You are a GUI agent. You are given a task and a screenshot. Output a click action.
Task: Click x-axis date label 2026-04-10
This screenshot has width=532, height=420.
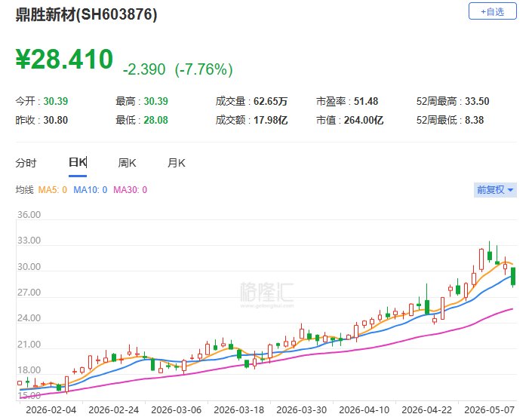pos(364,410)
